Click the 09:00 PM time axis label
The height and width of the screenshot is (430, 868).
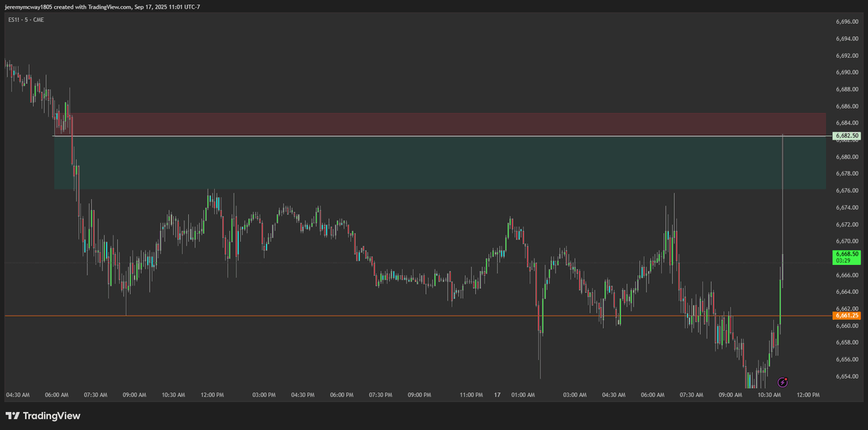coord(419,395)
